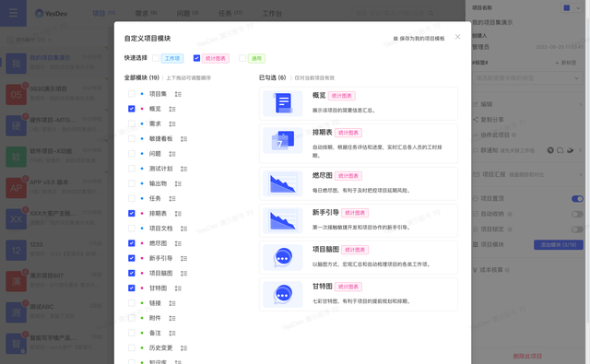Click the sort handle beside 需求

172,123
